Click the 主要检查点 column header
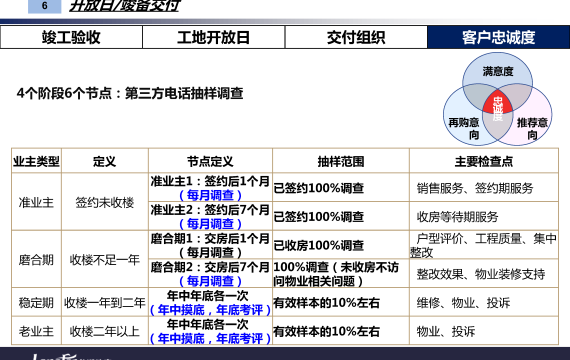 pos(484,161)
